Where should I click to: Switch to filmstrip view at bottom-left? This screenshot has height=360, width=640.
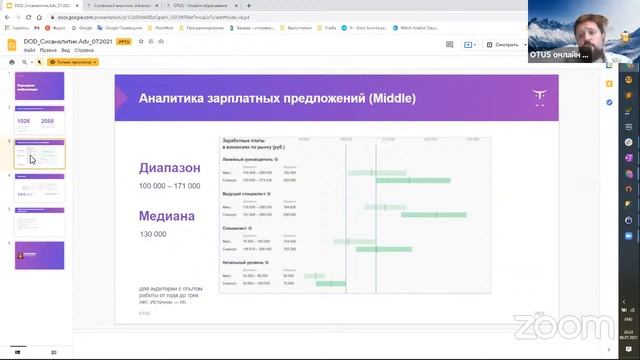(18, 352)
